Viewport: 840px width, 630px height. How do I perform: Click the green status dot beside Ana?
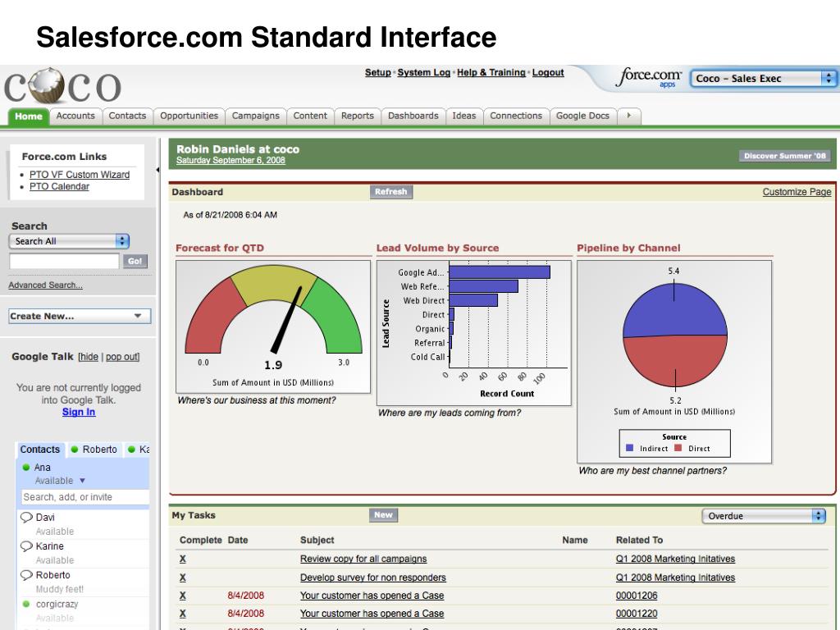[x=25, y=467]
